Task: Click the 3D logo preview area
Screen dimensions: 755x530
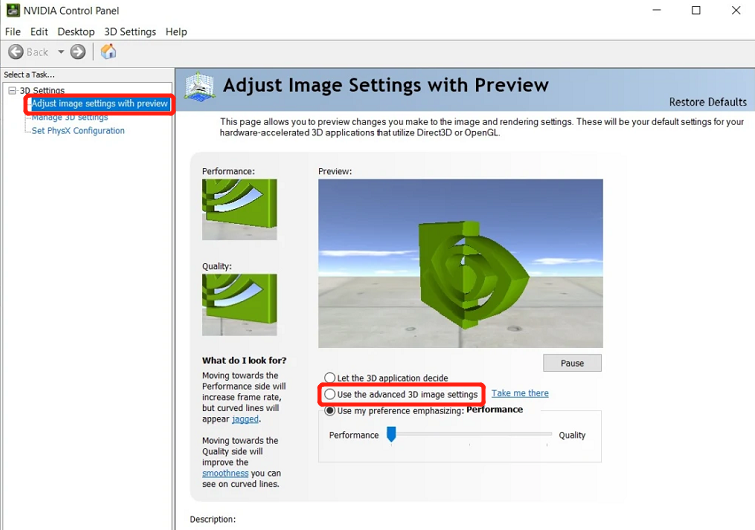Action: coord(460,263)
